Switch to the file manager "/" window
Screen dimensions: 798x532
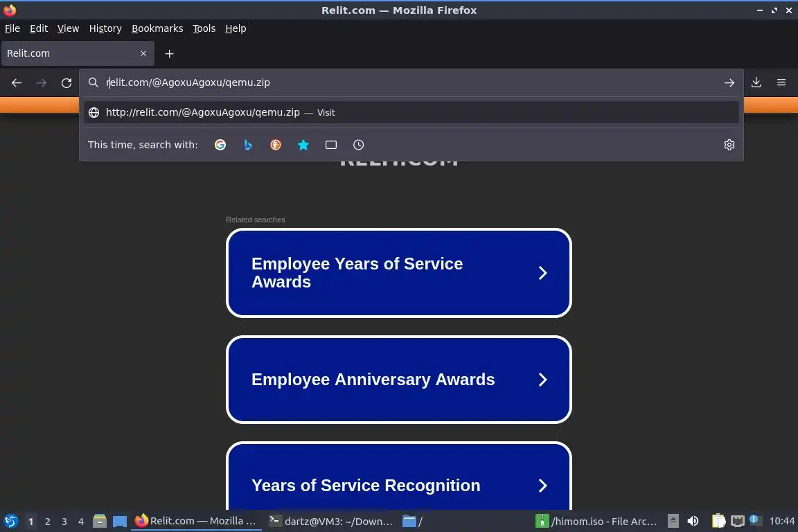point(413,522)
